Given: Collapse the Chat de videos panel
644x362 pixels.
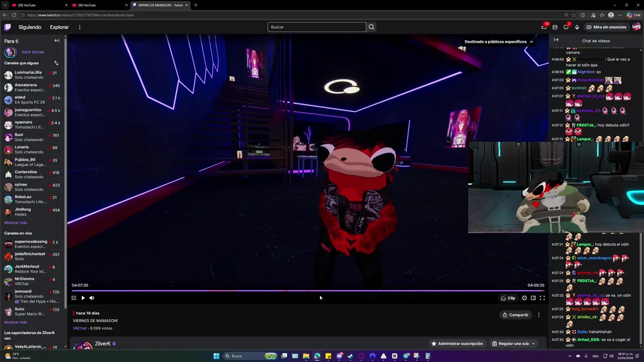Looking at the screenshot, I should pos(556,40).
